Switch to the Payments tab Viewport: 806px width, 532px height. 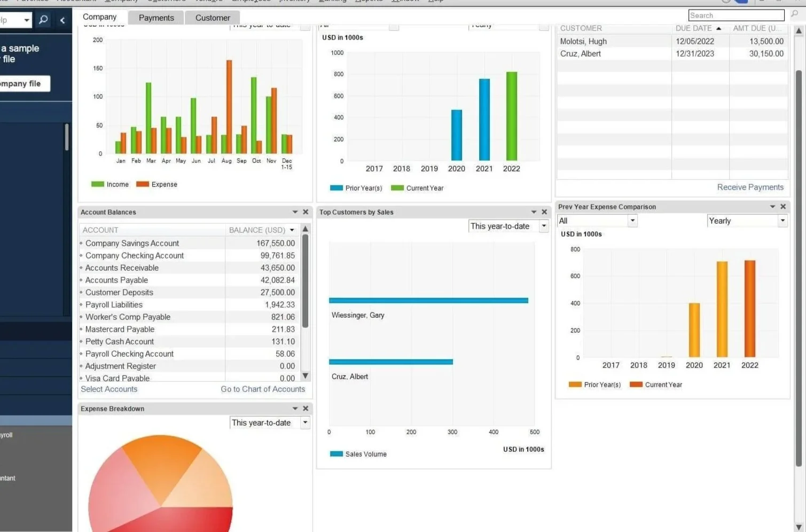[156, 18]
